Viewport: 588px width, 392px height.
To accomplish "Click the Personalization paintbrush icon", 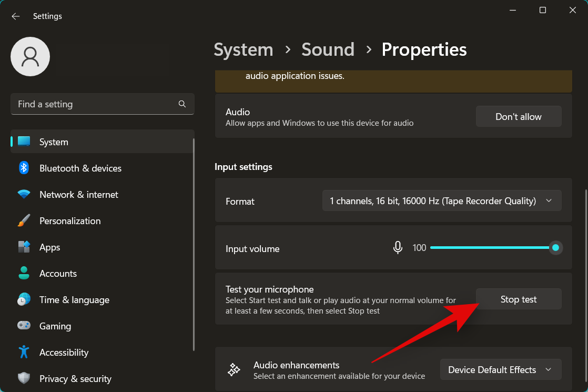I will 24,221.
